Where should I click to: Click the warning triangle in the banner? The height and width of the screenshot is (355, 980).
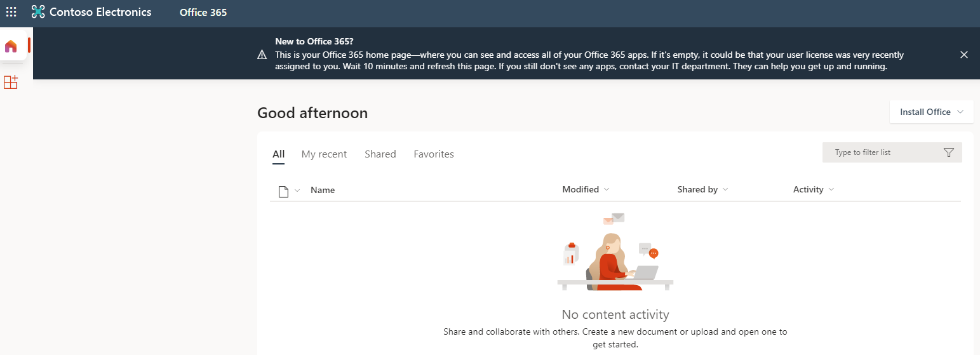click(262, 55)
